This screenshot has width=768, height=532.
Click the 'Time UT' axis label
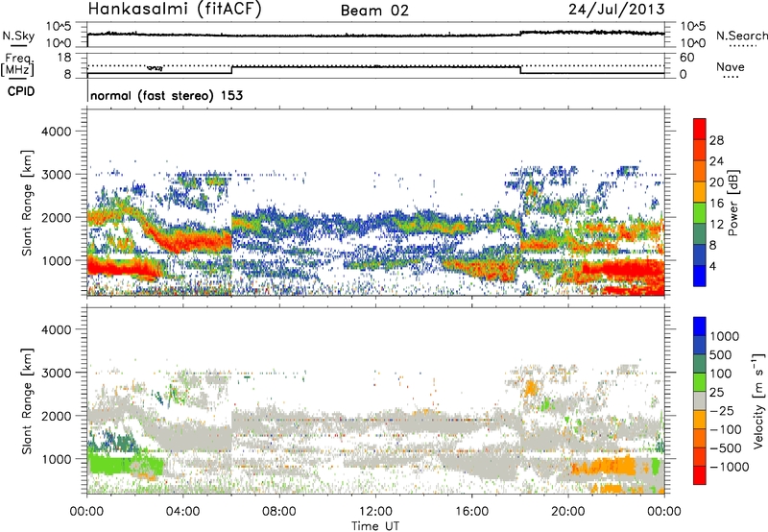pos(375,526)
